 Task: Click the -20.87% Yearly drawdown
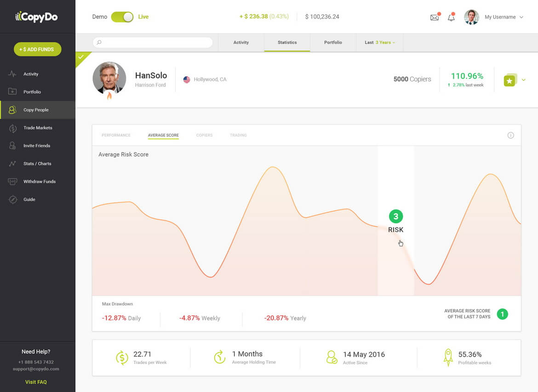tap(285, 318)
